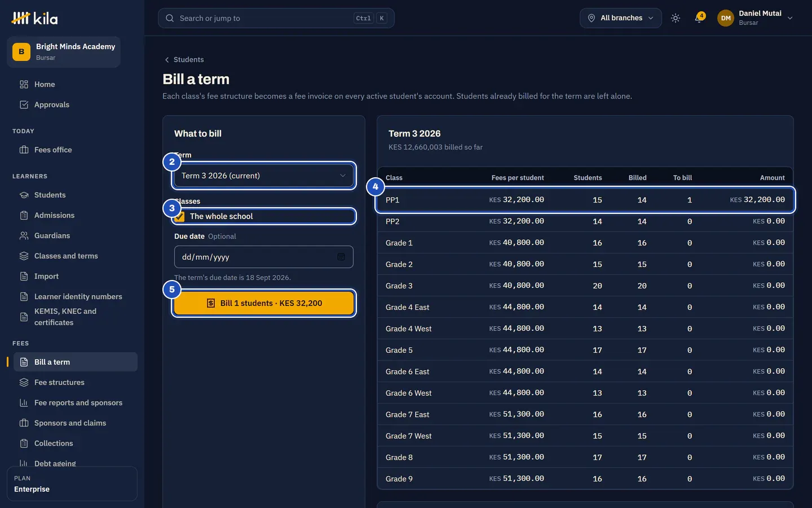The image size is (812, 508).
Task: Select the PP1 class row
Action: point(585,200)
